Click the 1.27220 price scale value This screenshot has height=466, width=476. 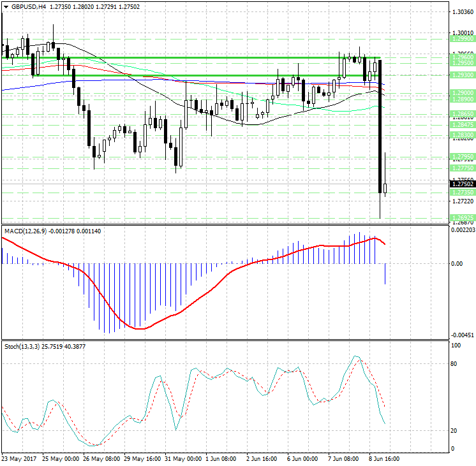tap(463, 201)
